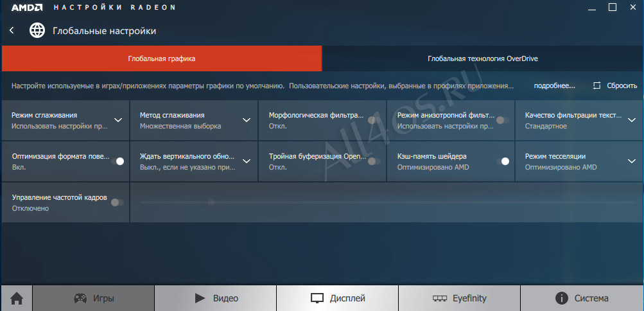Click the подробнее... link
The height and width of the screenshot is (311, 644).
(x=555, y=86)
